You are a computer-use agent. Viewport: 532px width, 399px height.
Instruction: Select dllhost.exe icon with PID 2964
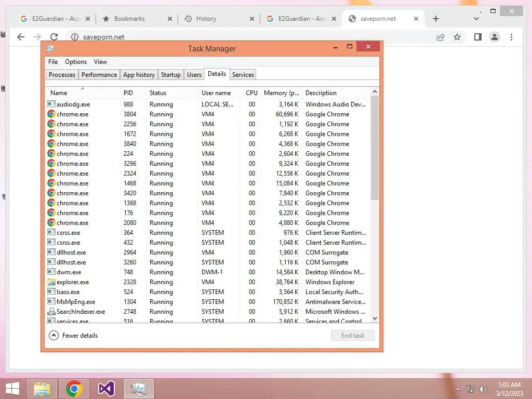(51, 252)
